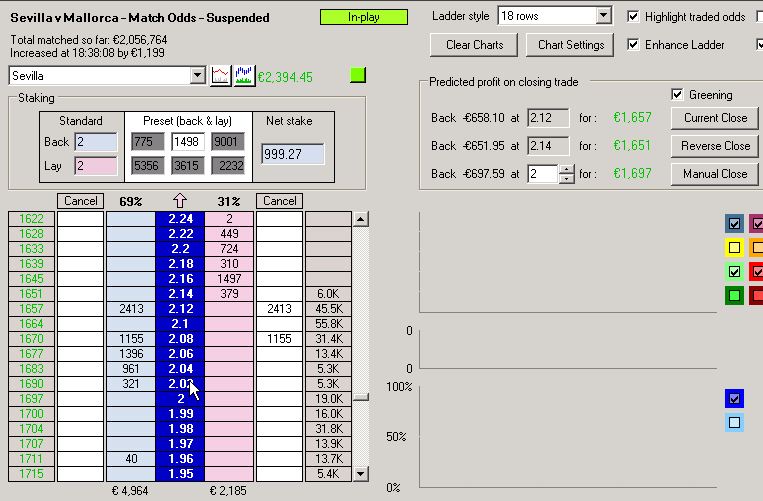The image size is (763, 501).
Task: Open the Ladder style dropdown
Action: pyautogui.click(x=603, y=16)
